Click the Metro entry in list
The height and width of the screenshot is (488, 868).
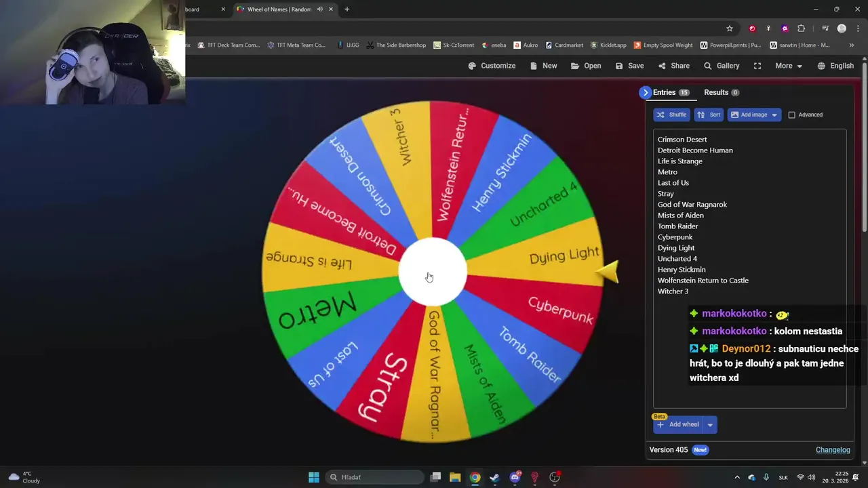pyautogui.click(x=667, y=172)
